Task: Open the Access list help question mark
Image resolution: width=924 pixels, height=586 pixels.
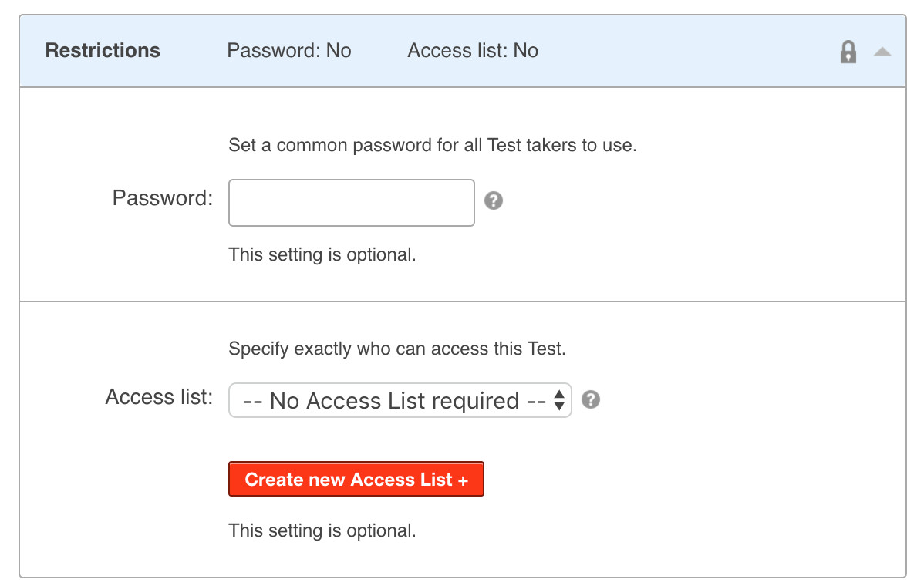Action: (x=591, y=400)
